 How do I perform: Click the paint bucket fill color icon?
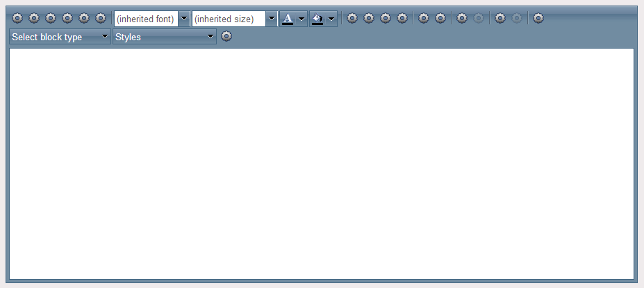click(x=317, y=19)
